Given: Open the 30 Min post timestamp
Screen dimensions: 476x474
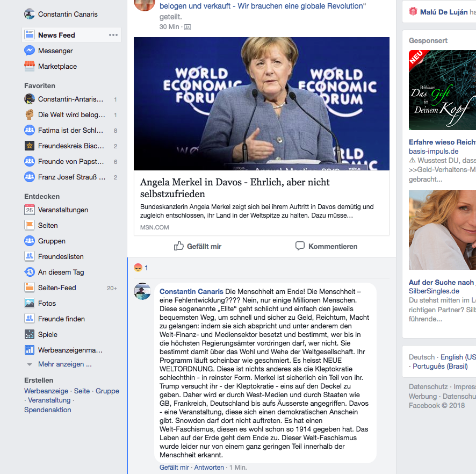Looking at the screenshot, I should [169, 27].
